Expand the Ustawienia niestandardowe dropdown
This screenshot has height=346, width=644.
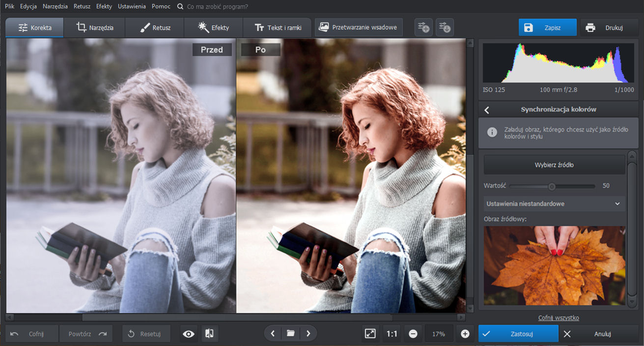point(554,203)
